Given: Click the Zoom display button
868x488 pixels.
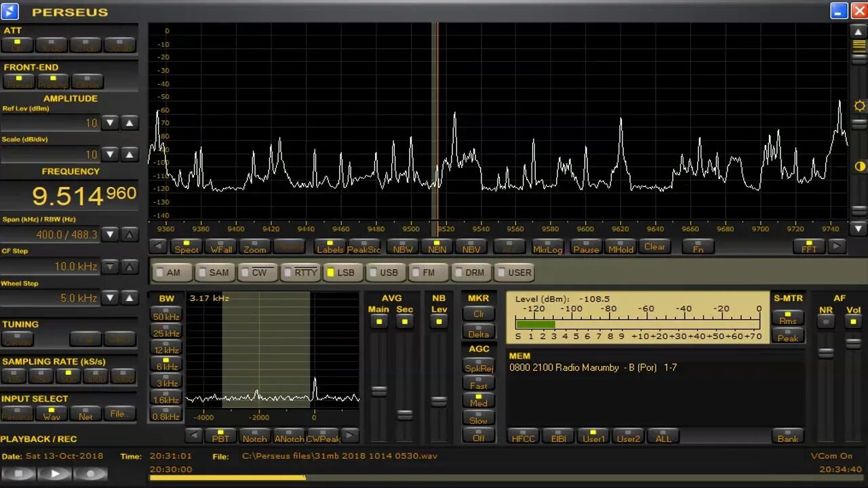Looking at the screenshot, I should tap(255, 247).
